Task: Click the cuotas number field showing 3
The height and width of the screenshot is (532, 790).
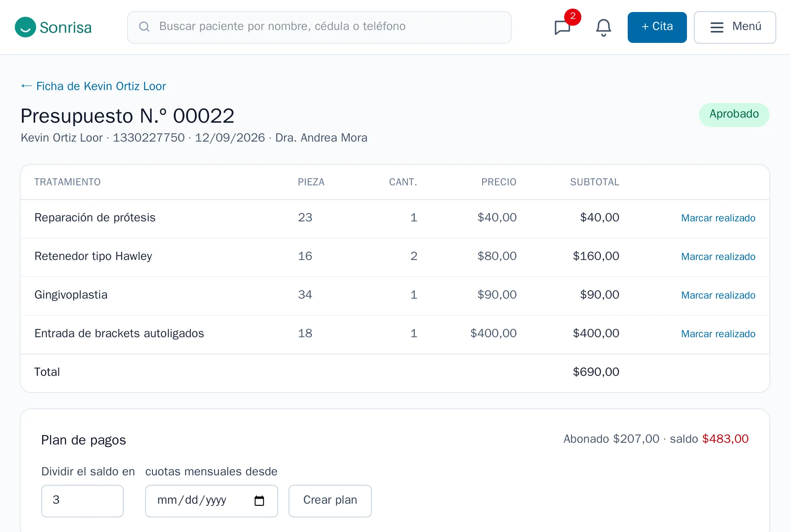Action: (82, 501)
